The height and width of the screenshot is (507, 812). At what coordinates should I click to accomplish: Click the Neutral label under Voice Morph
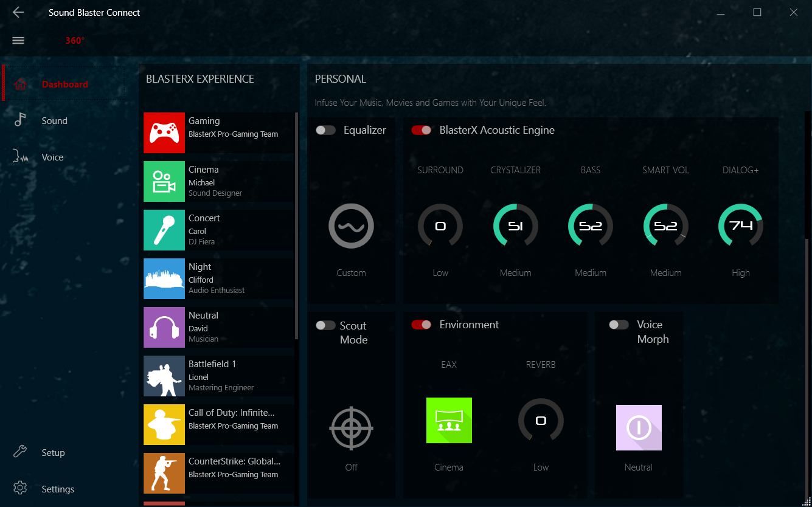639,467
